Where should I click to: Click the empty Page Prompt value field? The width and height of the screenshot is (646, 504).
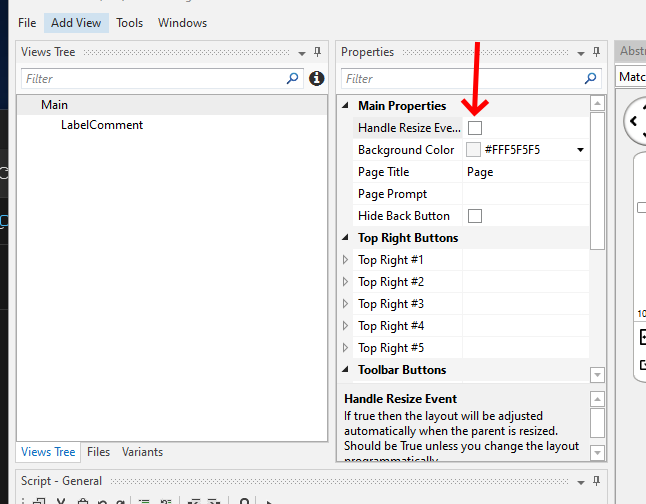[x=526, y=194]
